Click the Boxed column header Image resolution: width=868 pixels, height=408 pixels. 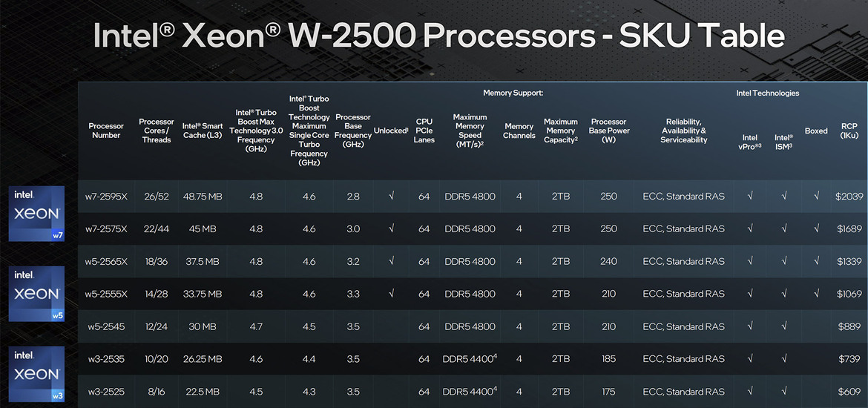(x=816, y=131)
